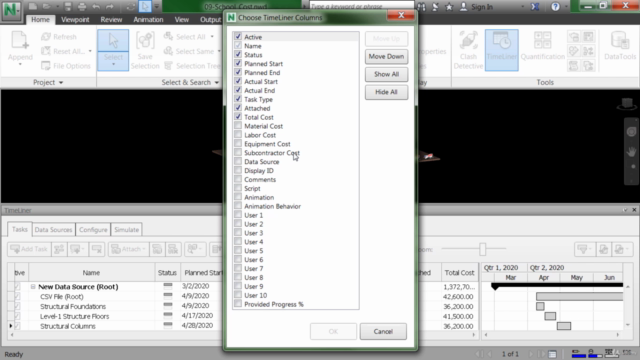The height and width of the screenshot is (360, 640).
Task: Toggle the TimeLiner tool in ribbon
Action: (x=502, y=50)
